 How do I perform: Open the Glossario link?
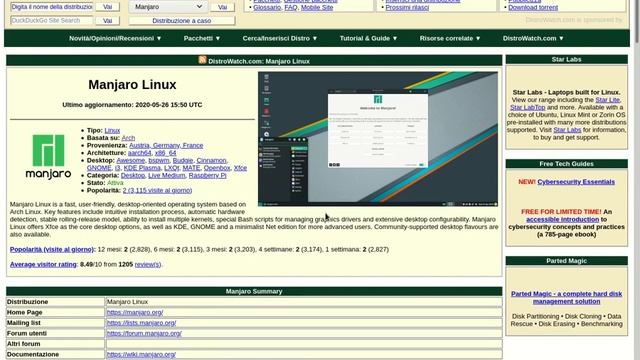tap(267, 7)
